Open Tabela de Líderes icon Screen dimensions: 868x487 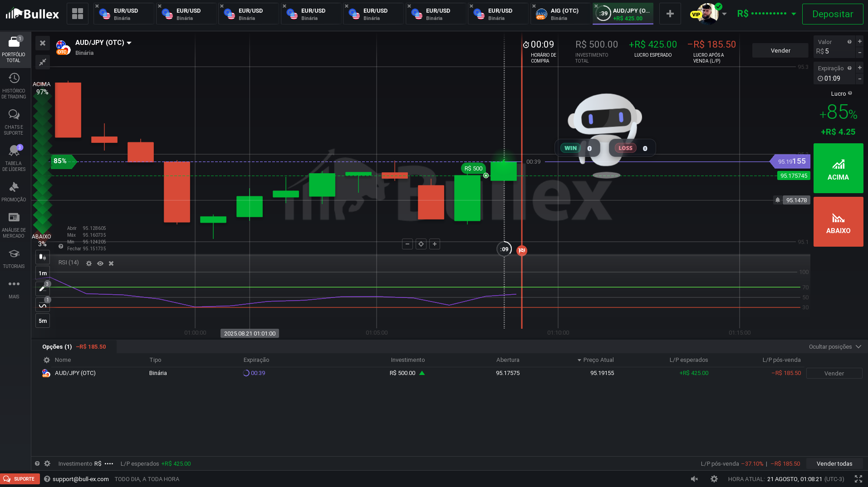tap(14, 158)
